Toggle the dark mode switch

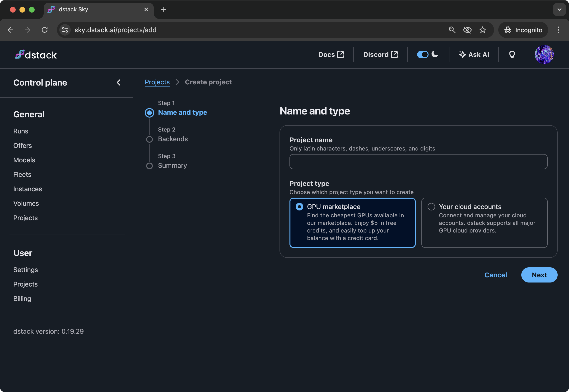(422, 55)
